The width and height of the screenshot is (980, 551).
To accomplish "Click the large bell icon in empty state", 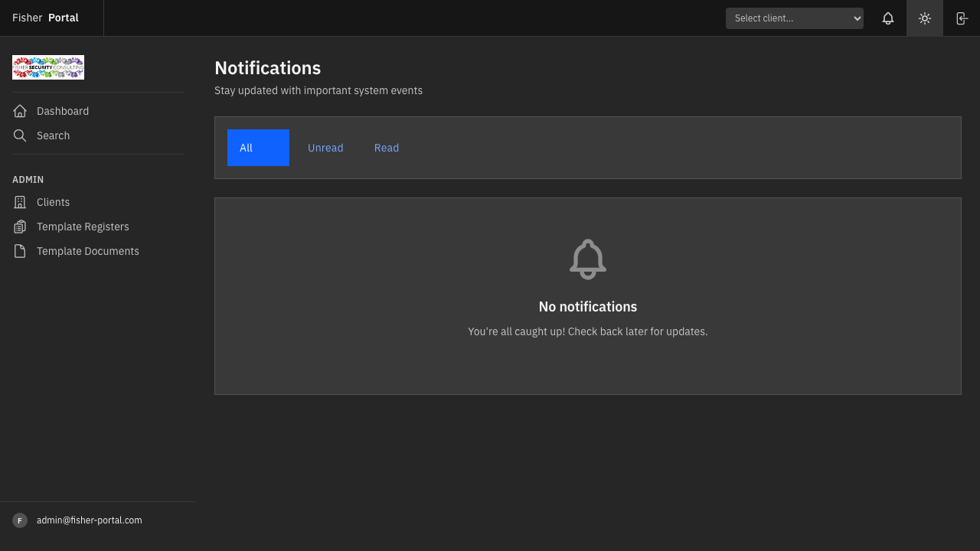I will 587,259.
